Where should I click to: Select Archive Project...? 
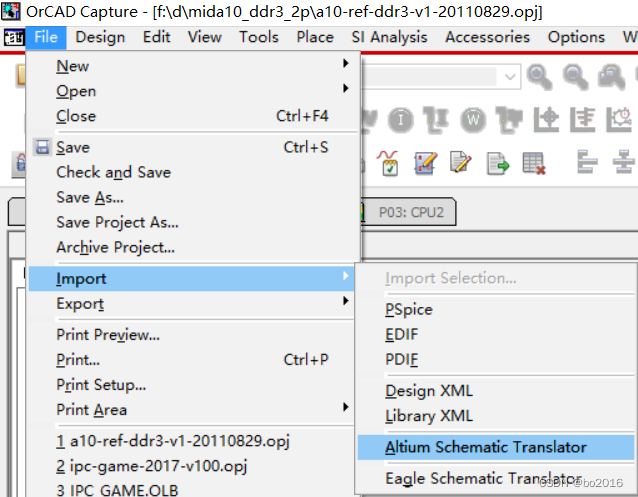pos(191,247)
